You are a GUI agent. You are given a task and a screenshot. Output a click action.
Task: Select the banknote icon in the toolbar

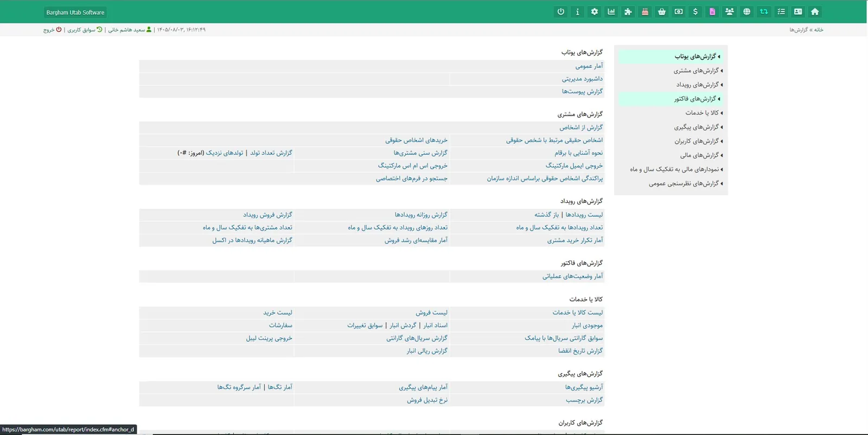click(x=679, y=12)
